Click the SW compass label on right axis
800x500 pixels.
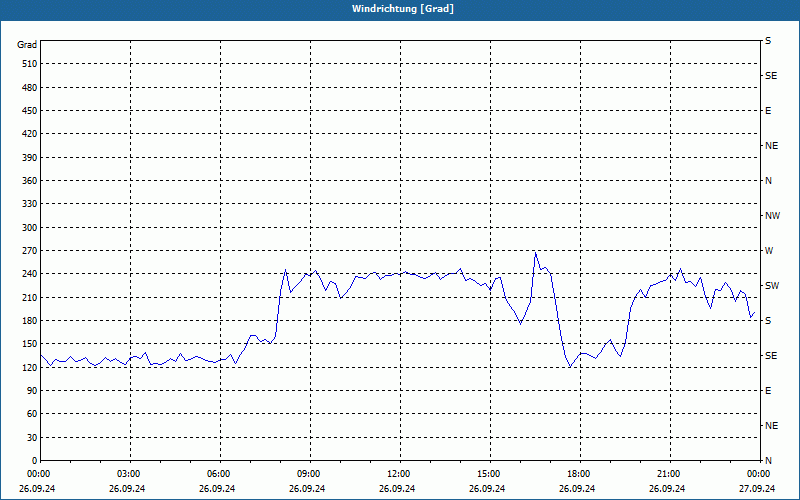[772, 286]
